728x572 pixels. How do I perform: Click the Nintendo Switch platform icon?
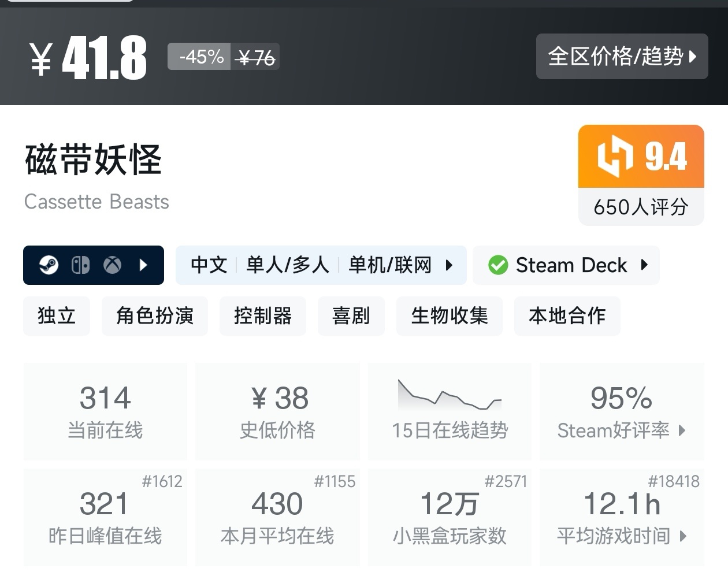[x=80, y=265]
